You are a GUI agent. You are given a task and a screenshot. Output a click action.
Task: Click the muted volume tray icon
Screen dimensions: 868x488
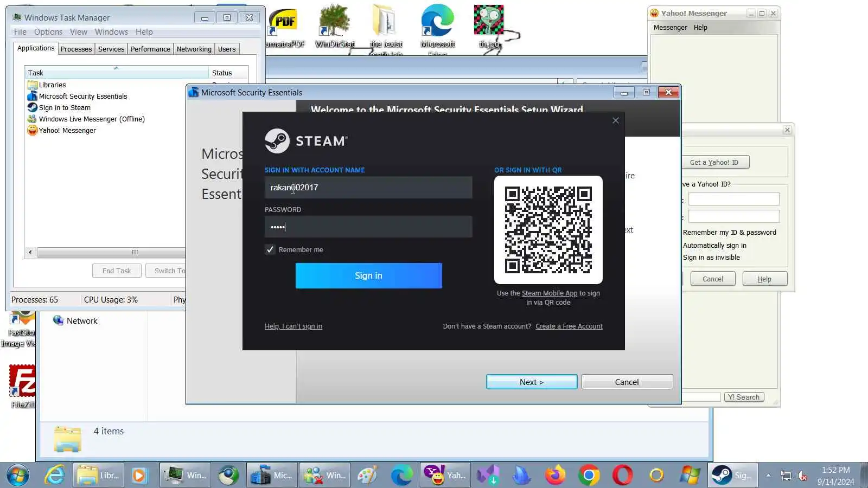click(802, 476)
